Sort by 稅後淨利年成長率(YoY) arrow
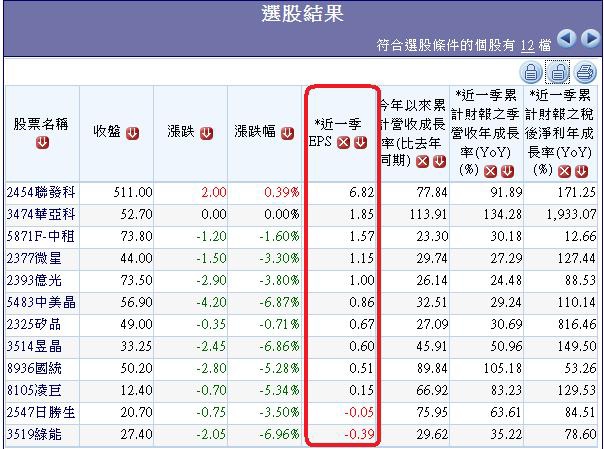This screenshot has height=449, width=604. (x=582, y=171)
